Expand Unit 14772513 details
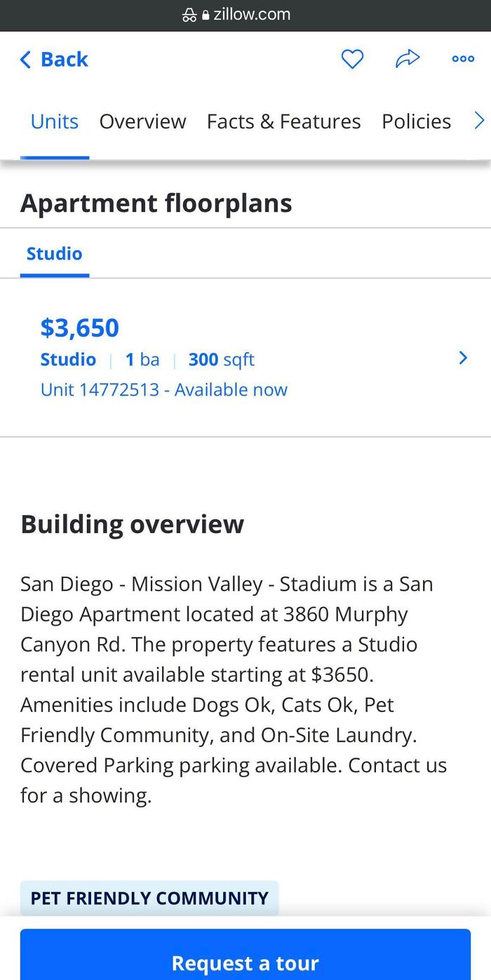Screen dimensions: 491x980 pos(163,389)
